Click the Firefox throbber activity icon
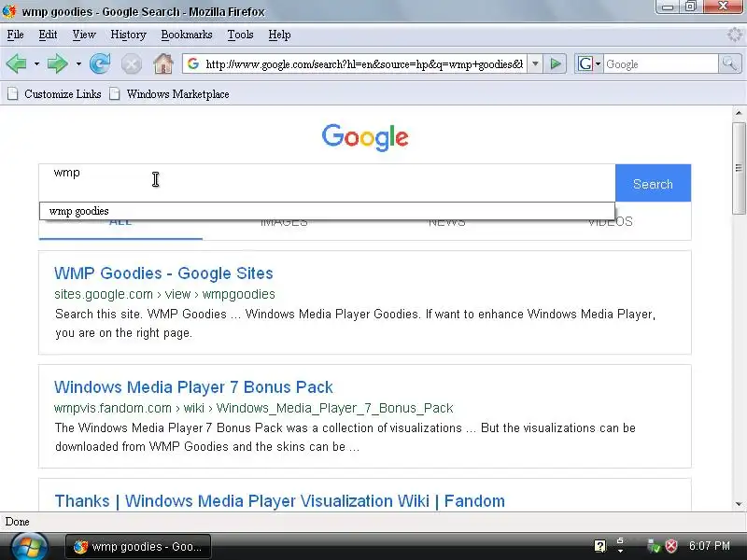 point(736,35)
